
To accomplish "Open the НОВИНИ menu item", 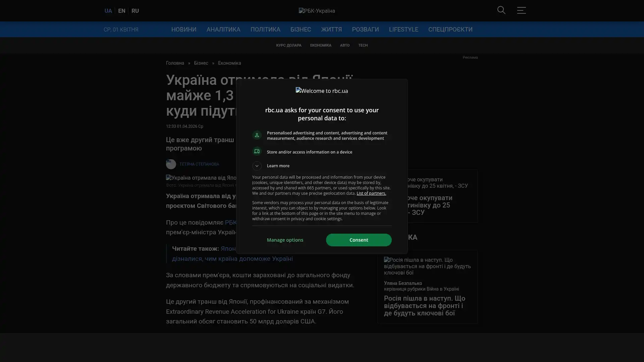I will coord(183,29).
